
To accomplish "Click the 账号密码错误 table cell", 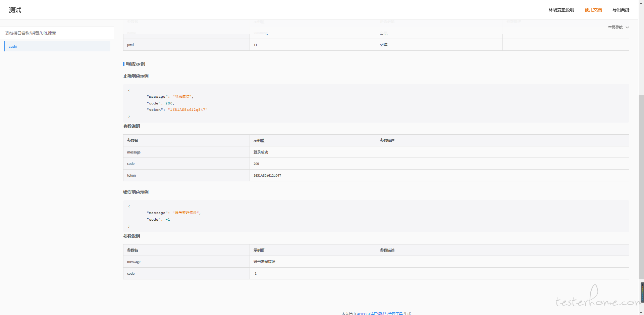I will coord(313,262).
